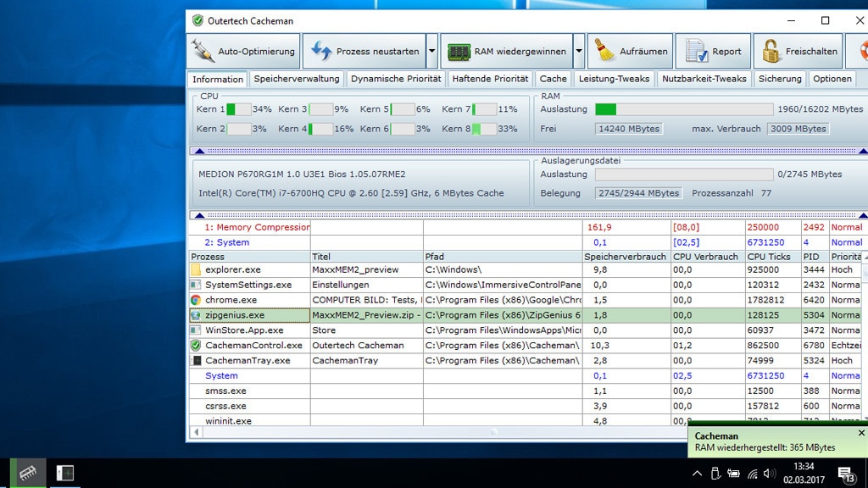The height and width of the screenshot is (488, 868).
Task: Click the SystemSettings.exe row icon
Action: (196, 285)
